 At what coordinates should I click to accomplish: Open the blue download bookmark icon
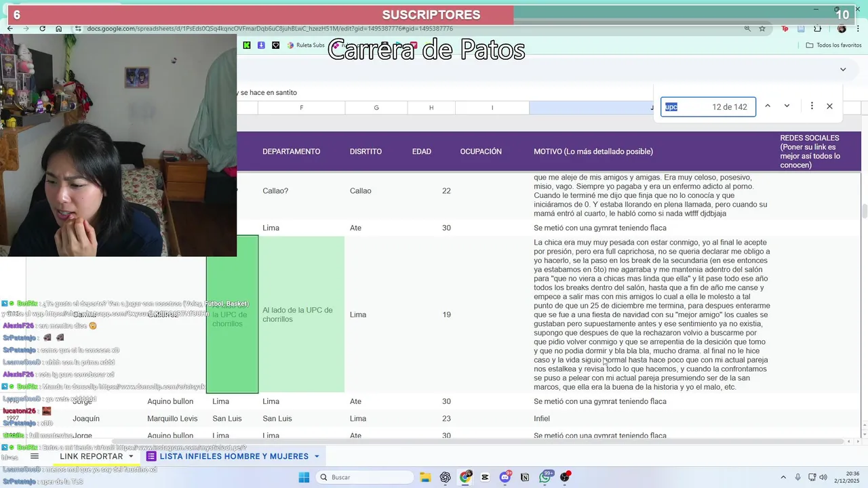click(261, 45)
